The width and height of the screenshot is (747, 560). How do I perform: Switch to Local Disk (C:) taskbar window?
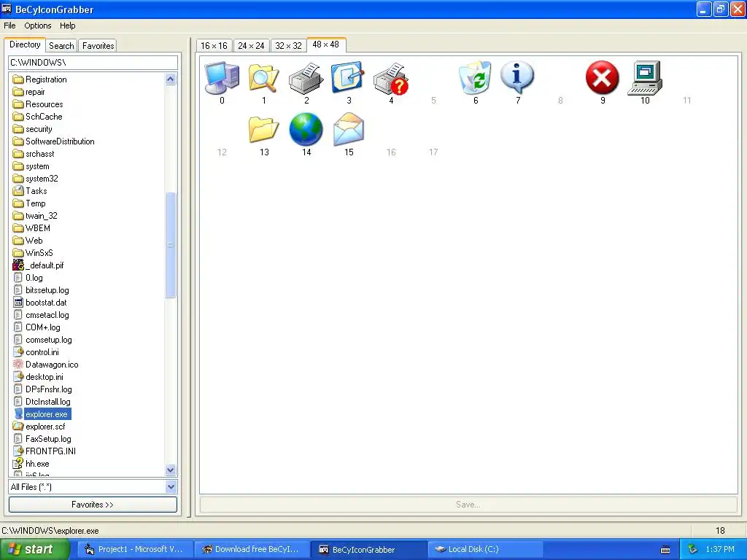point(485,550)
